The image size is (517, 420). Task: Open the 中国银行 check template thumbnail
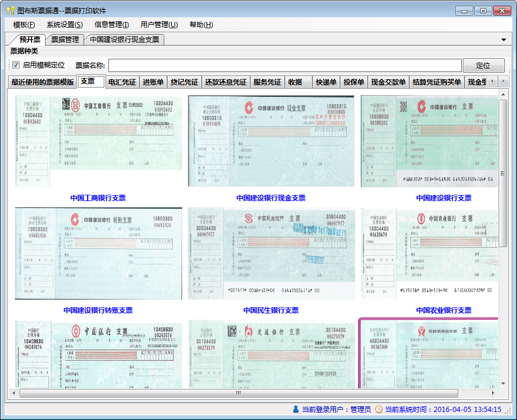pyautogui.click(x=98, y=354)
